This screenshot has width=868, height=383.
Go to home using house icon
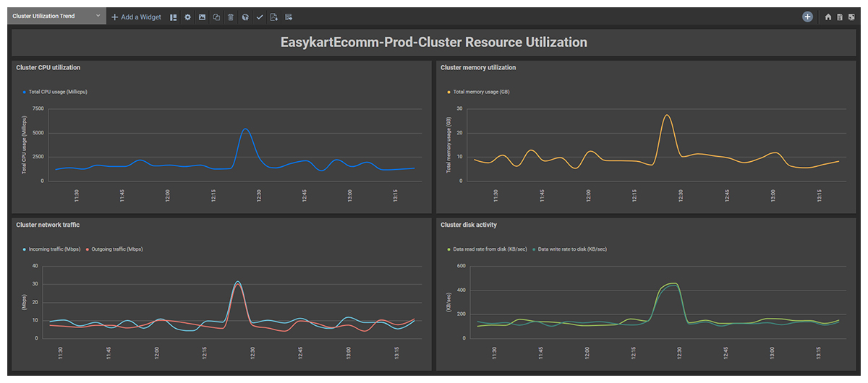point(828,17)
